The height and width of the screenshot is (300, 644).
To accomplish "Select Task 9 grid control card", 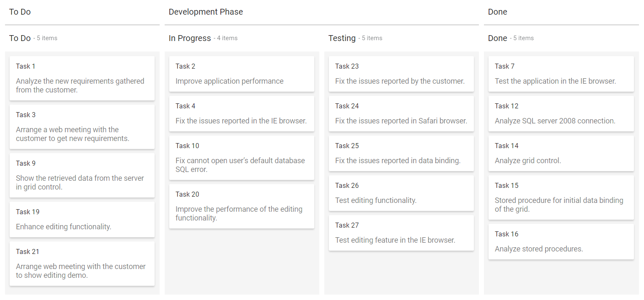I will tap(82, 175).
